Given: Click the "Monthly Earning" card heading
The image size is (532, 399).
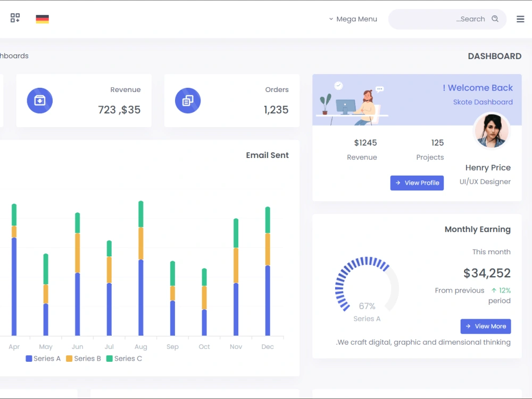Looking at the screenshot, I should (477, 229).
